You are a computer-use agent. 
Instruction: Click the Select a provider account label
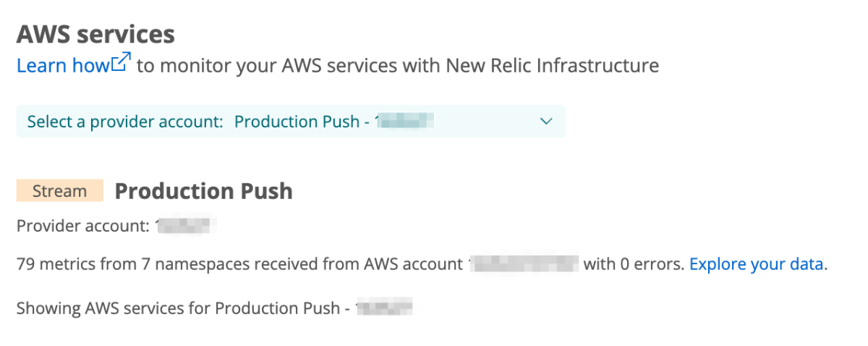[125, 122]
